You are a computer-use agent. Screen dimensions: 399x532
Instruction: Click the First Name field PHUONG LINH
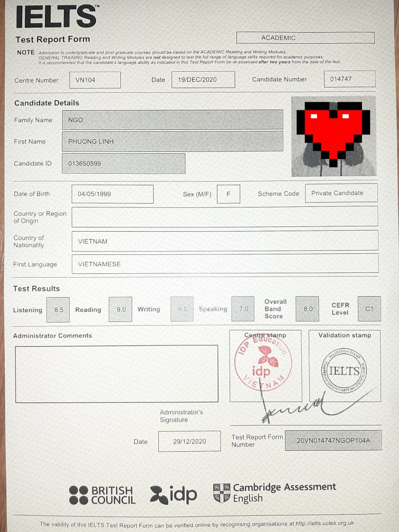(173, 141)
